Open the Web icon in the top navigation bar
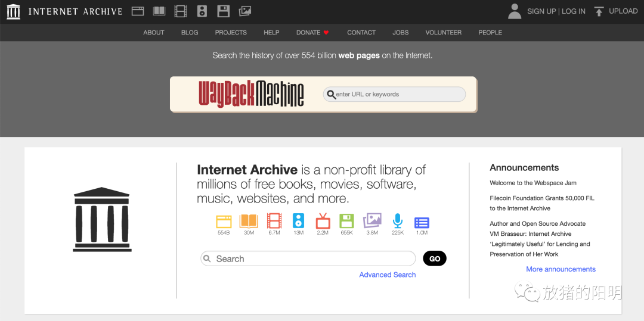The height and width of the screenshot is (321, 644). click(x=138, y=11)
